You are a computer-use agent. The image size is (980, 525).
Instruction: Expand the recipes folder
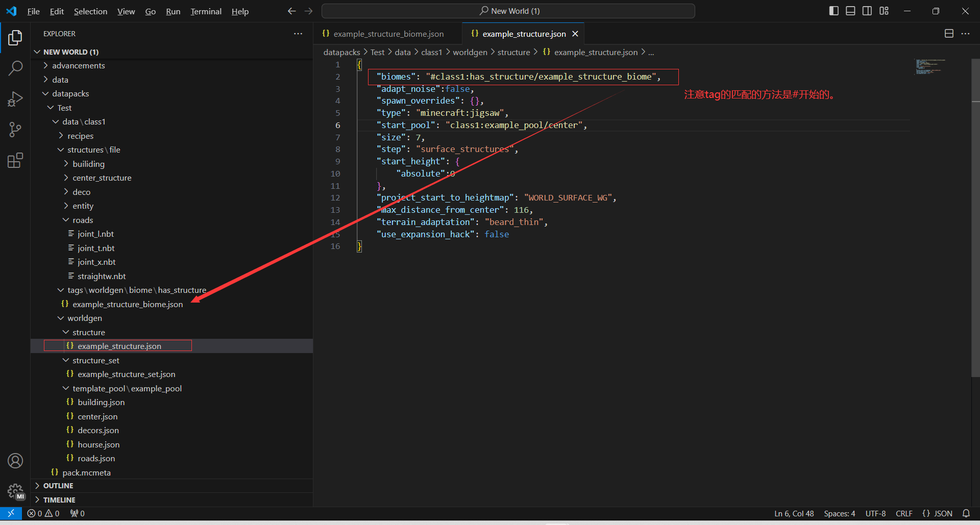click(171, 136)
